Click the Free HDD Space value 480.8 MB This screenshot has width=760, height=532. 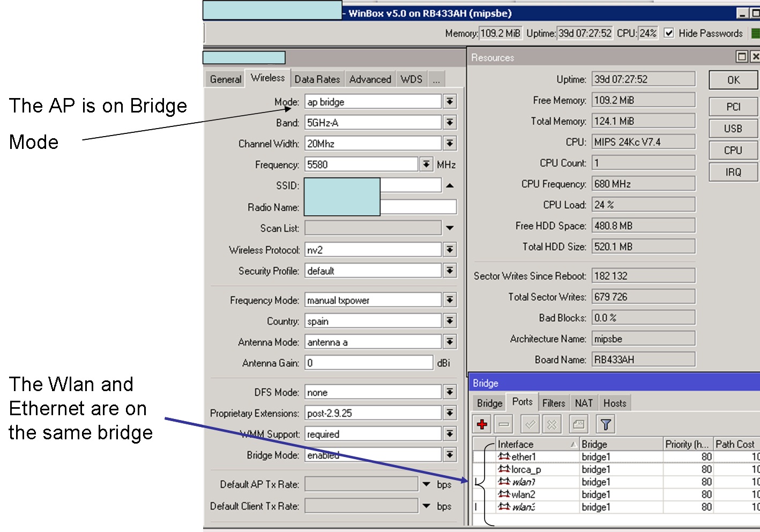point(643,226)
